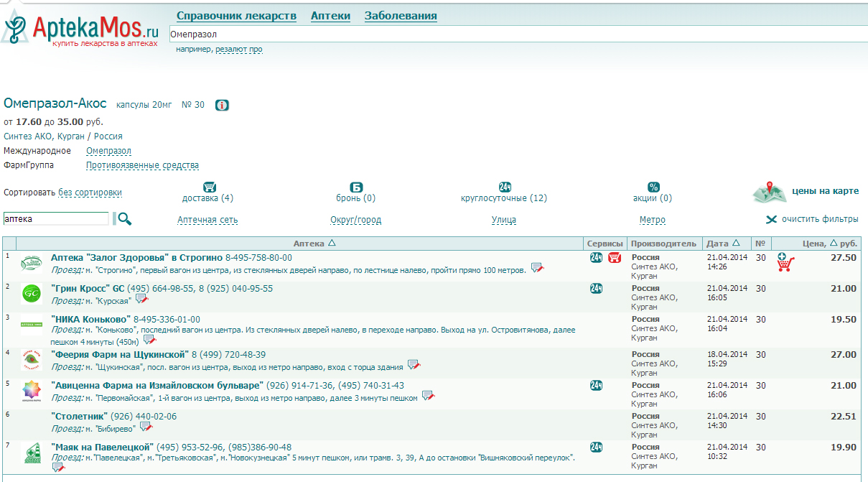The width and height of the screenshot is (868, 482).
Task: Open comment icon after м. Бибирево
Action: pos(146,427)
